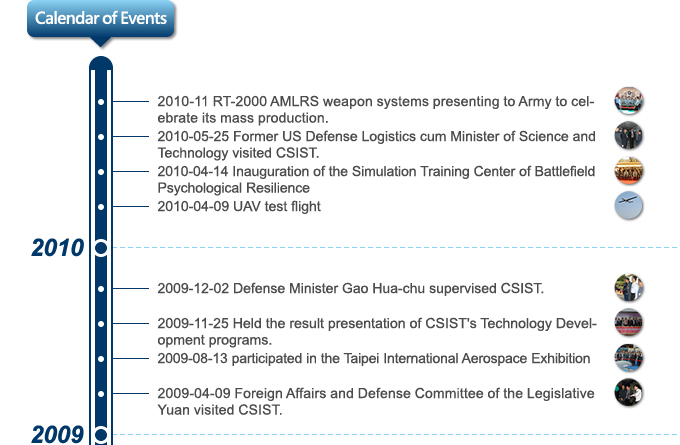The height and width of the screenshot is (445, 680).
Task: Click the Calendar of Events header button
Action: tap(101, 19)
